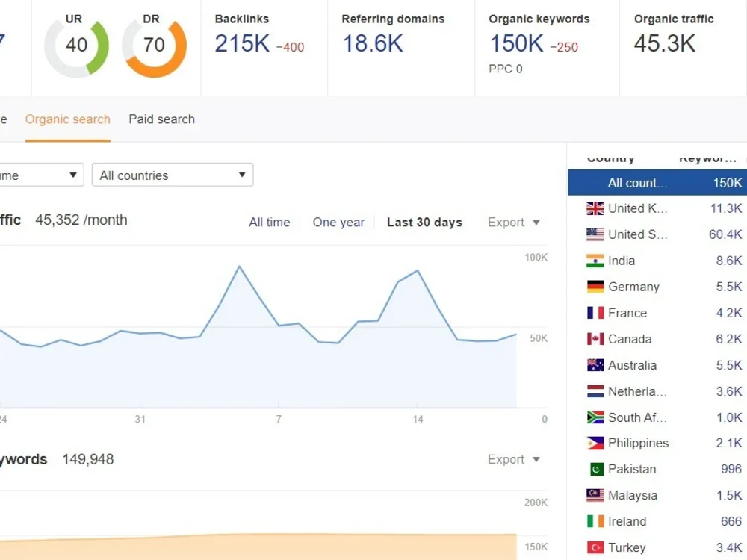Click the UR 40 rating gauge

[x=77, y=46]
